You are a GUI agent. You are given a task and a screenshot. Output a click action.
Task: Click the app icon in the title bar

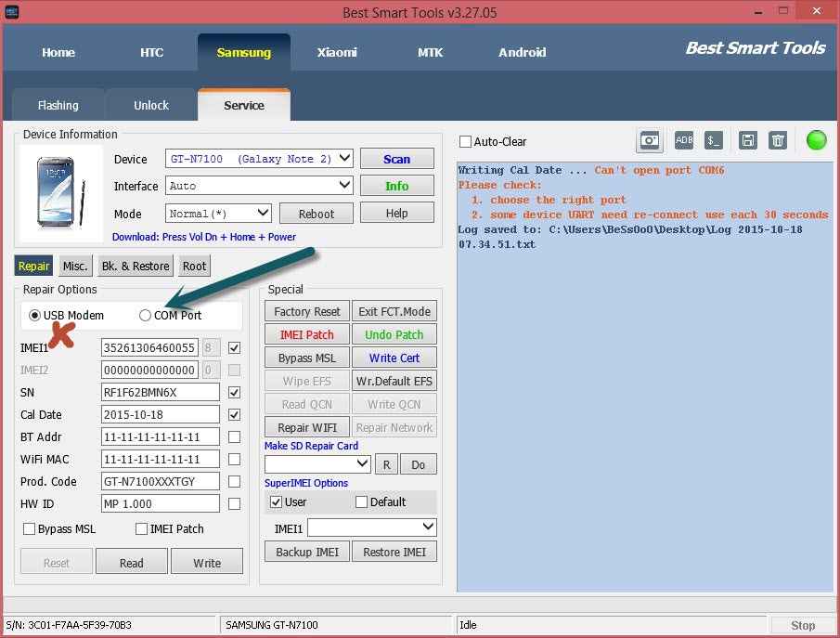(x=12, y=11)
